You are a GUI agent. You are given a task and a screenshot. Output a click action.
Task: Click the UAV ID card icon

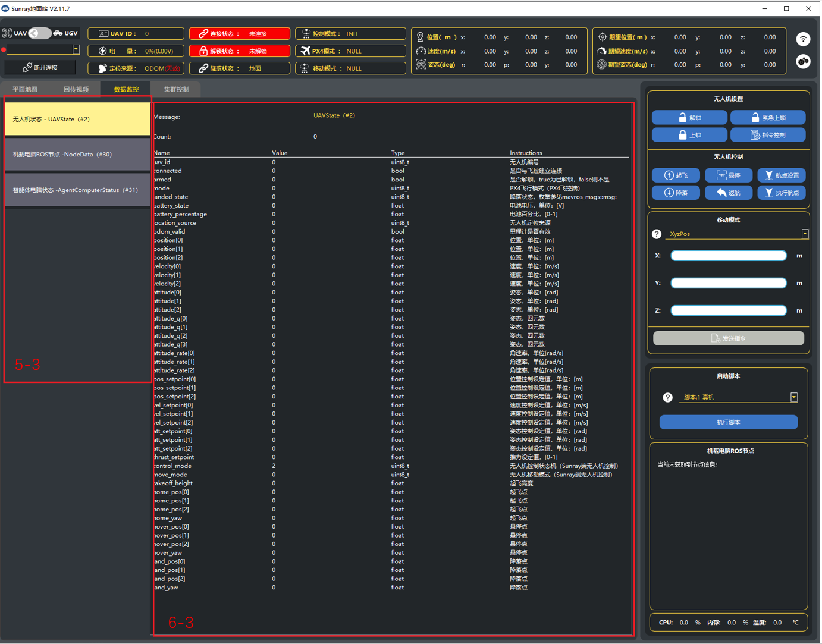[103, 34]
